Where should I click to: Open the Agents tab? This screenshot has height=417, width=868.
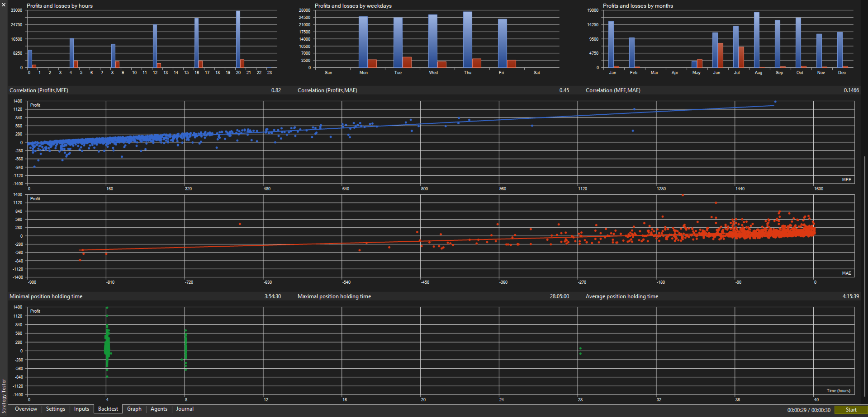159,409
